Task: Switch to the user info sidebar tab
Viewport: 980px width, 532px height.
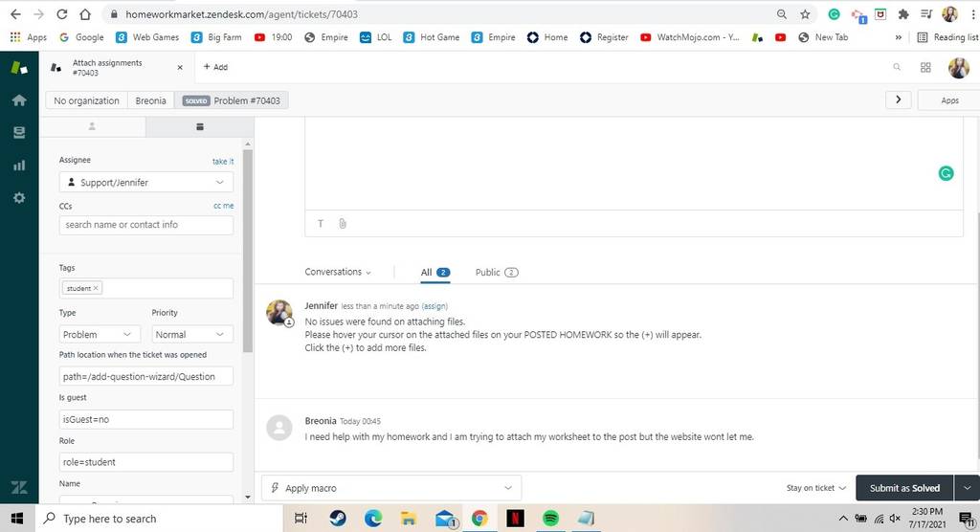Action: coord(92,127)
